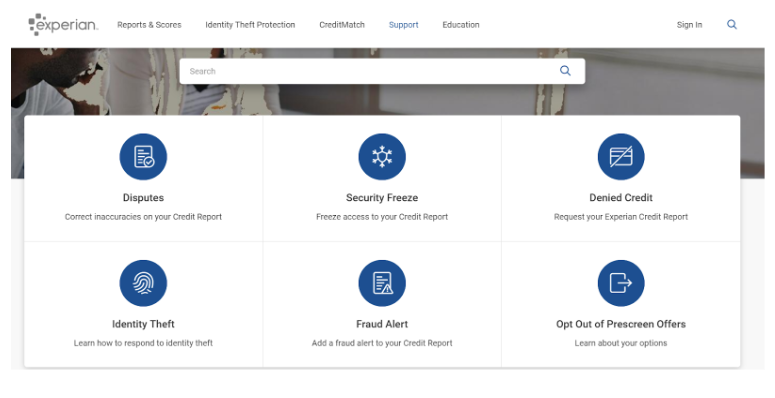Open the Identity Theft heading link
This screenshot has width=775, height=398.
(143, 324)
